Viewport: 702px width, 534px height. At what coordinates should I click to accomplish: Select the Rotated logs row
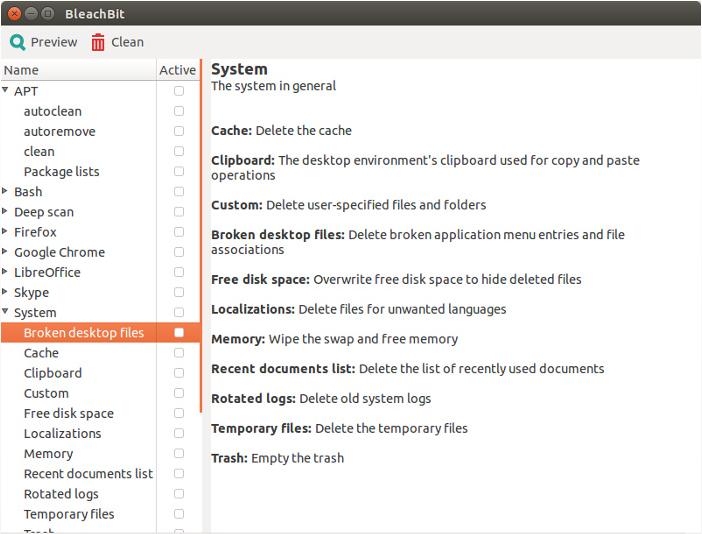point(100,494)
